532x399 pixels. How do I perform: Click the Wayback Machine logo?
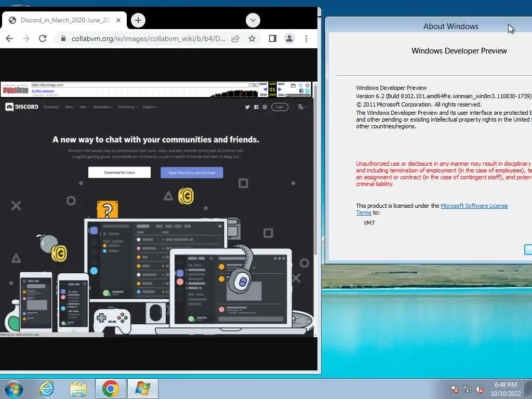click(16, 90)
